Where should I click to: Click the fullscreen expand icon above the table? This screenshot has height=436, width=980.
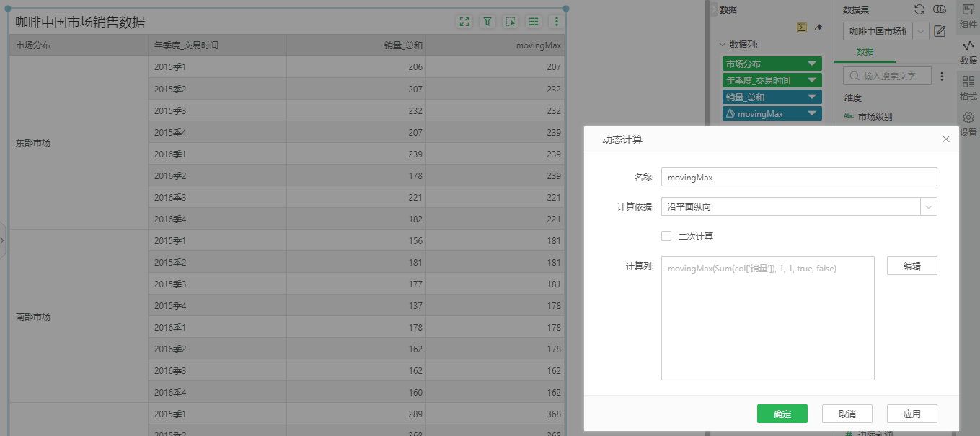464,22
